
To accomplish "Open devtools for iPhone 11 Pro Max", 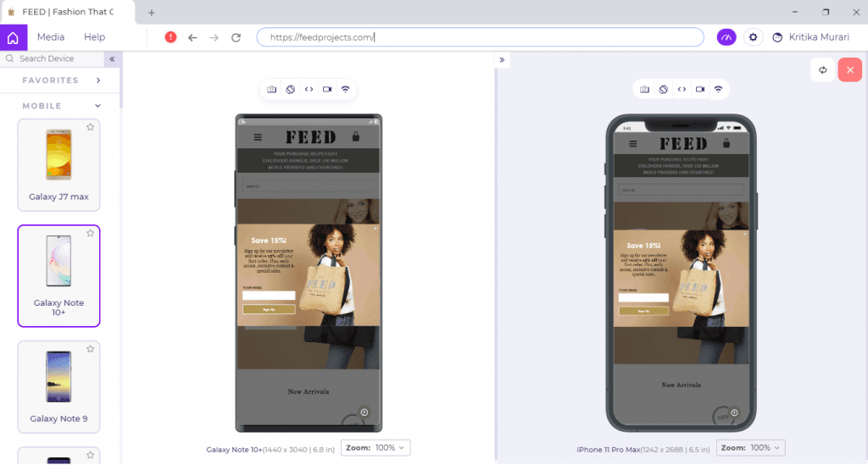I will (x=682, y=89).
